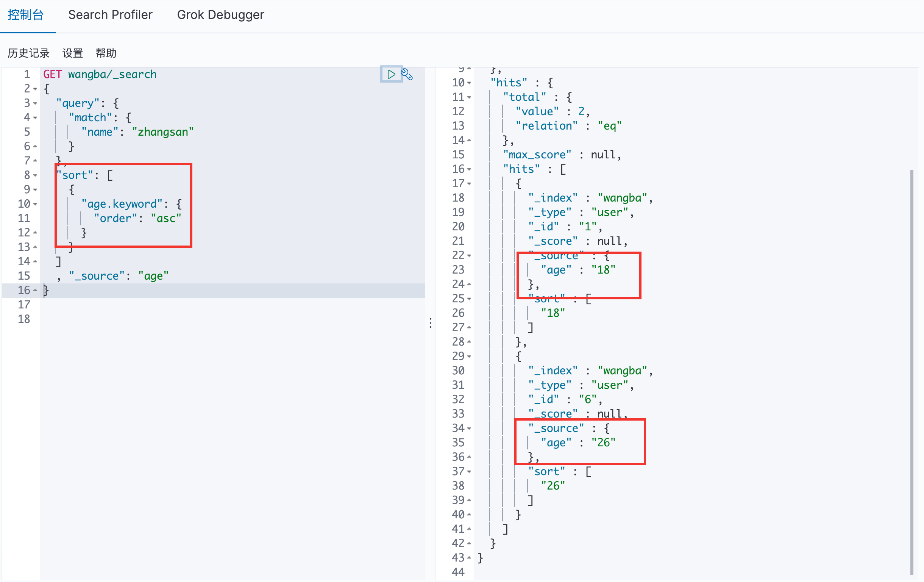Click the green send request play icon

[391, 74]
